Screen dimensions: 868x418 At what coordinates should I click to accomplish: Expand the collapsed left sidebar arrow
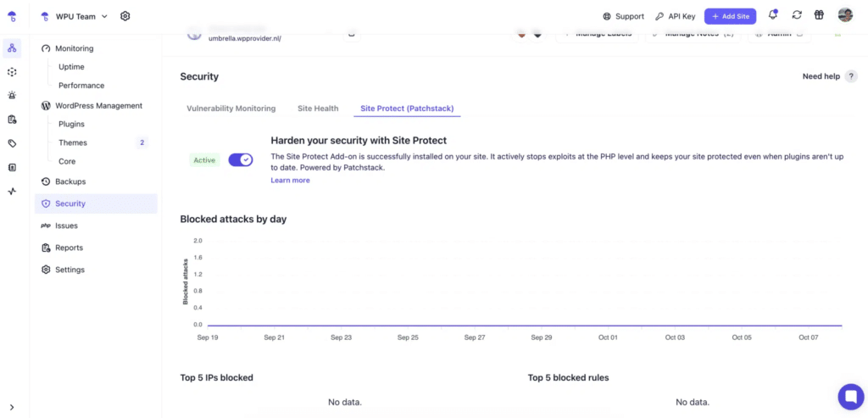12,407
